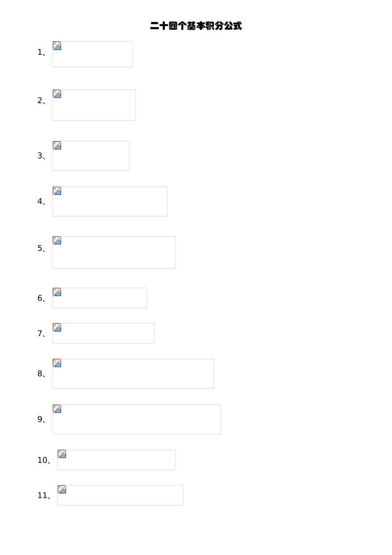Click broken image icon beside formula 4
The image size is (392, 555).
57,191
